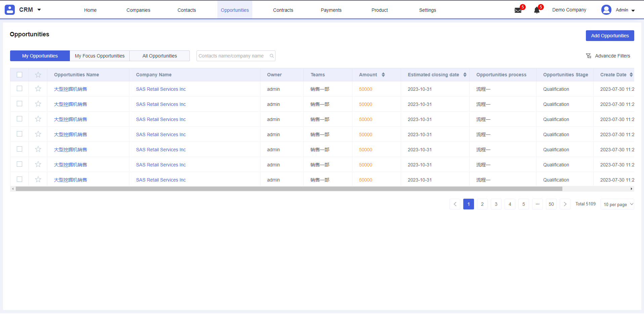Click the Opportunities page heading

[30, 34]
